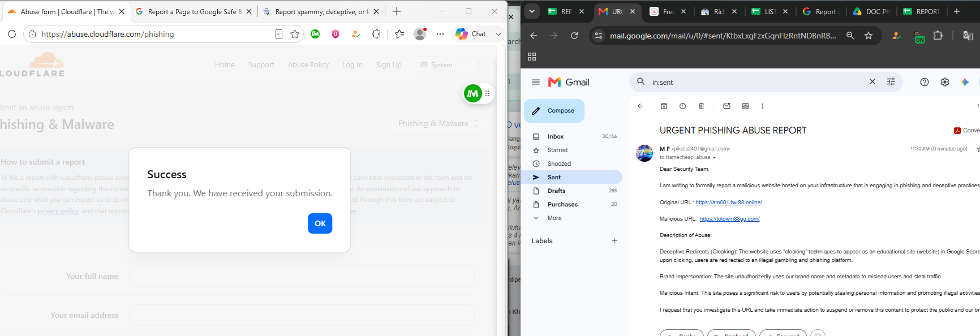Open the email More options menu
The image size is (980, 336).
pos(762,106)
